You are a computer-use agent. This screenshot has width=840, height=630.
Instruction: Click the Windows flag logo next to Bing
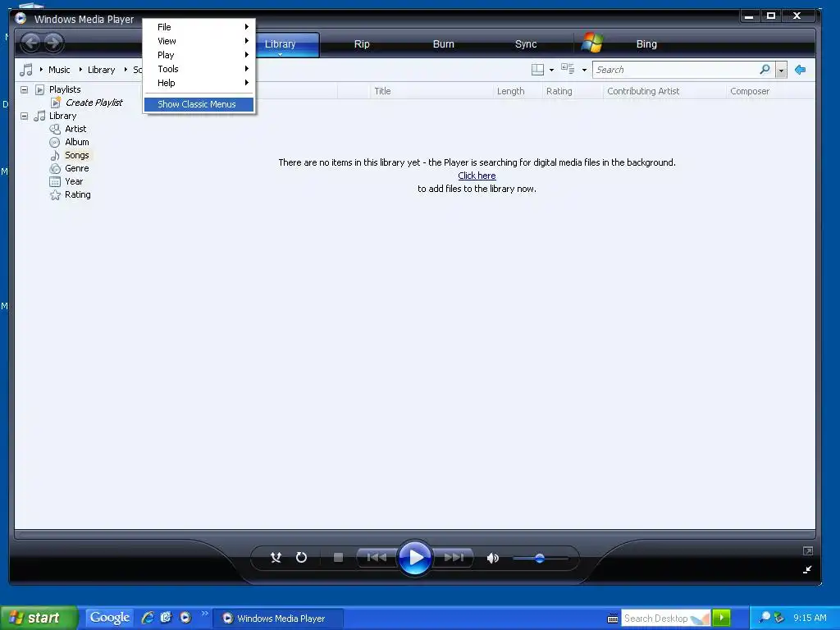pyautogui.click(x=592, y=43)
